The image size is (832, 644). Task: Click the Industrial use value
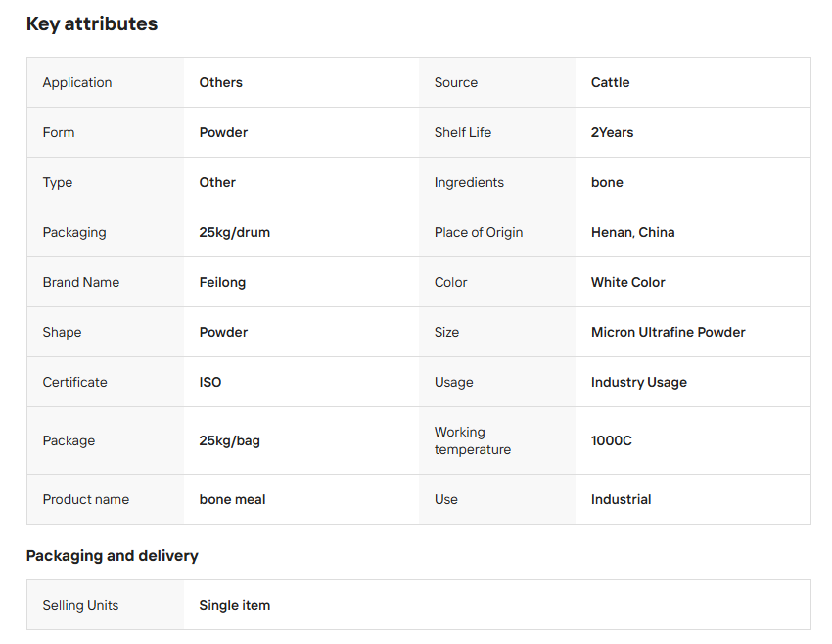[x=621, y=499]
